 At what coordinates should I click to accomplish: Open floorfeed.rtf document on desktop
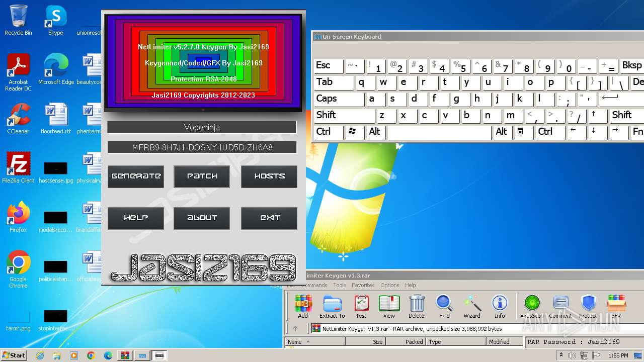(56, 119)
